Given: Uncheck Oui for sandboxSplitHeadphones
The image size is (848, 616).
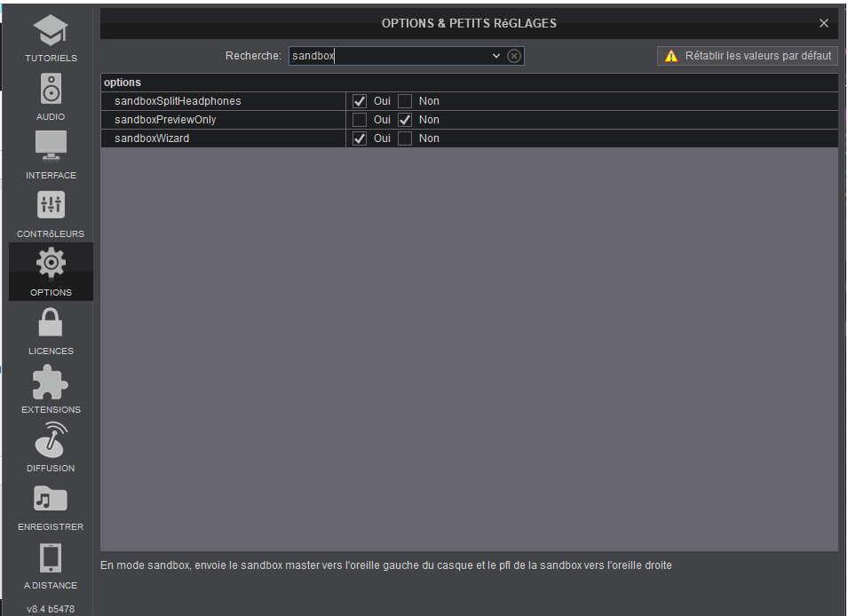Looking at the screenshot, I should [x=360, y=101].
